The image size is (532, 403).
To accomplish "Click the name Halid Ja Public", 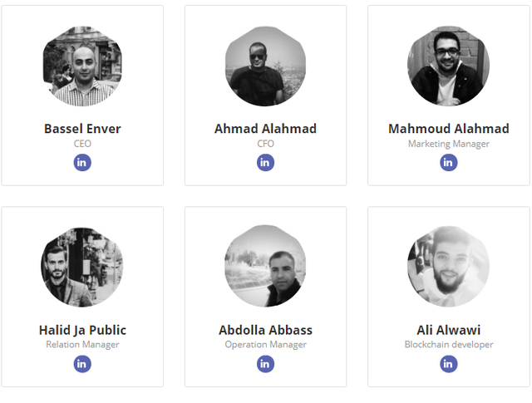I will (82, 330).
